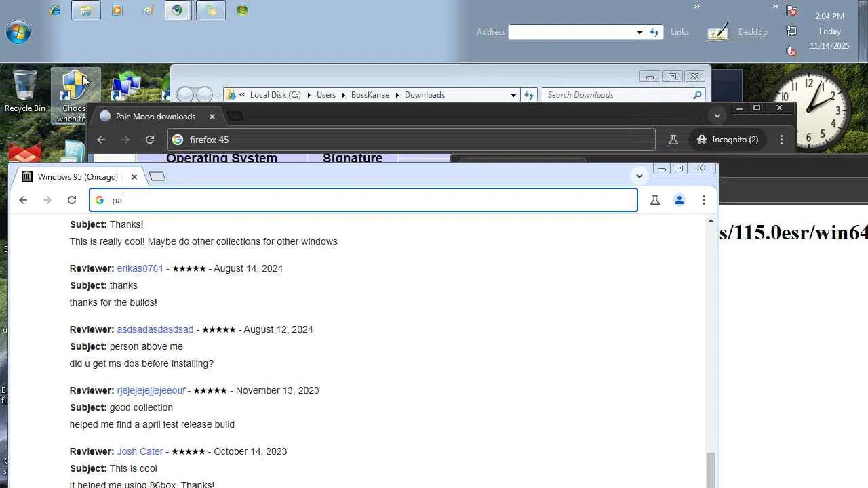Open the Desktop toolbar on the taskbar
868x488 pixels.
click(x=753, y=32)
